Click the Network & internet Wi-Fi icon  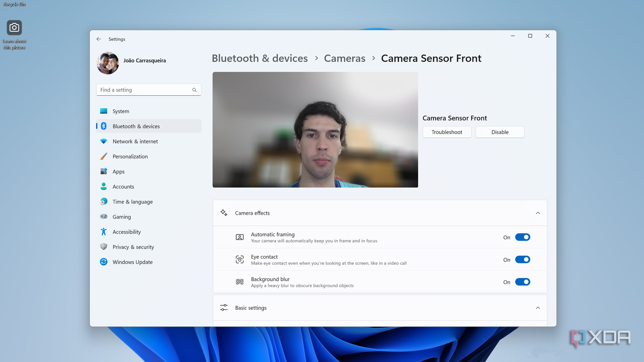coord(104,142)
